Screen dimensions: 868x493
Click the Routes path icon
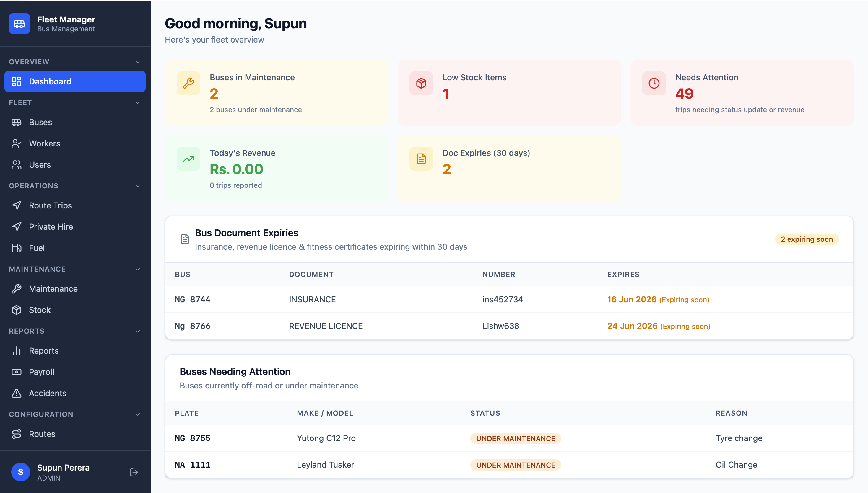16,434
